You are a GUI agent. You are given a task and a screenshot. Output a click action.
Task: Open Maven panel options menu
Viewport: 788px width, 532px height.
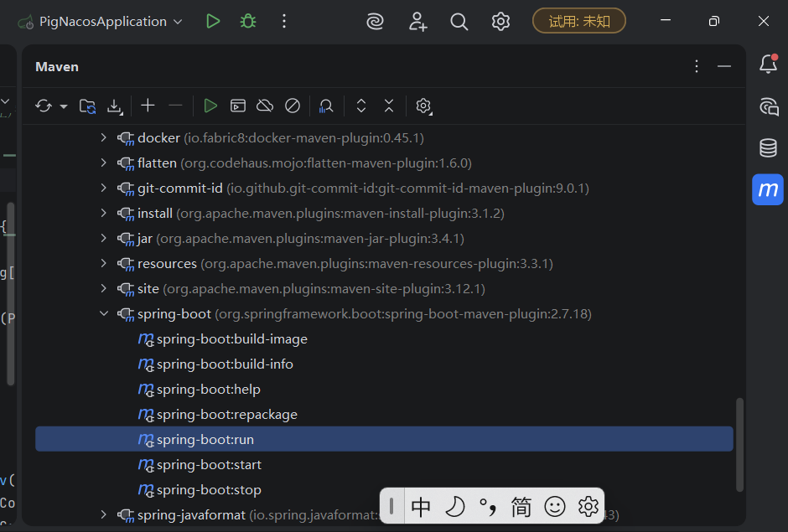click(696, 66)
